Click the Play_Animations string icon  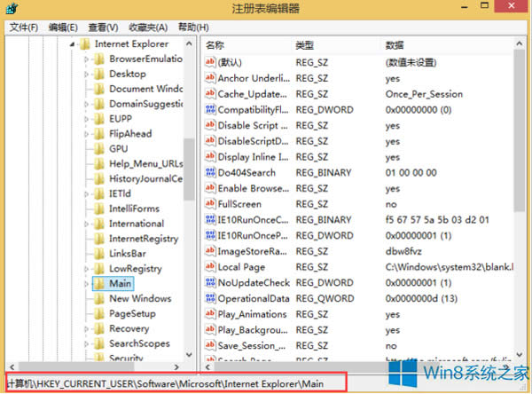click(x=210, y=314)
